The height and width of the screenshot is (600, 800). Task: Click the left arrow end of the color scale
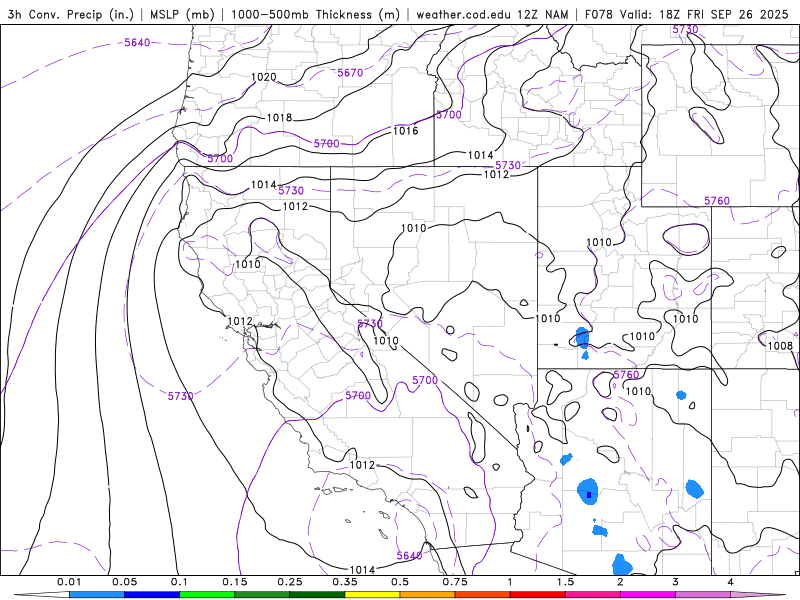(42, 595)
